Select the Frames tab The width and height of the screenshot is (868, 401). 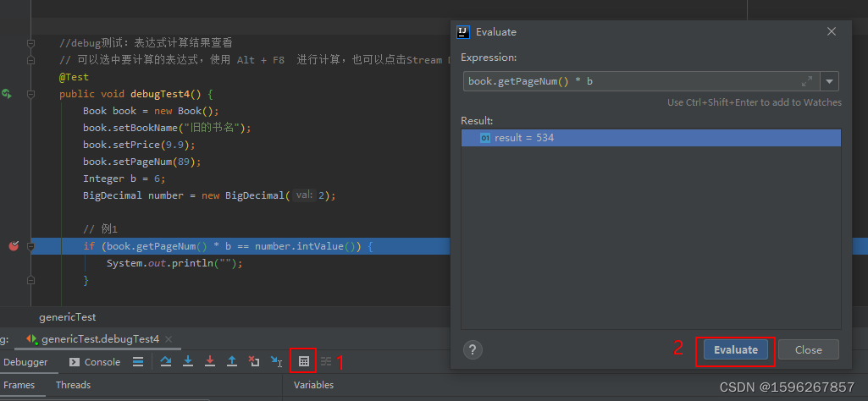point(19,385)
